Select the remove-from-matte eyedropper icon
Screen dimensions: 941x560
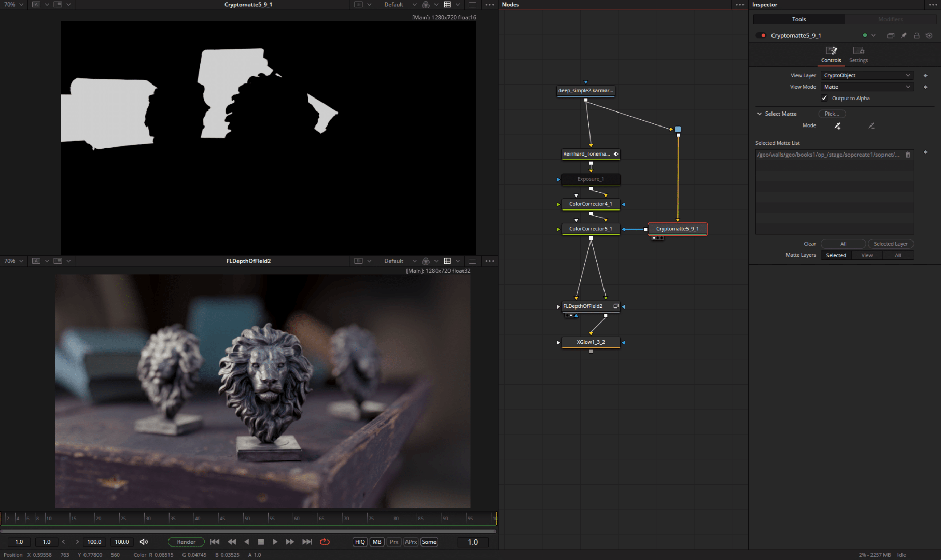pos(872,125)
